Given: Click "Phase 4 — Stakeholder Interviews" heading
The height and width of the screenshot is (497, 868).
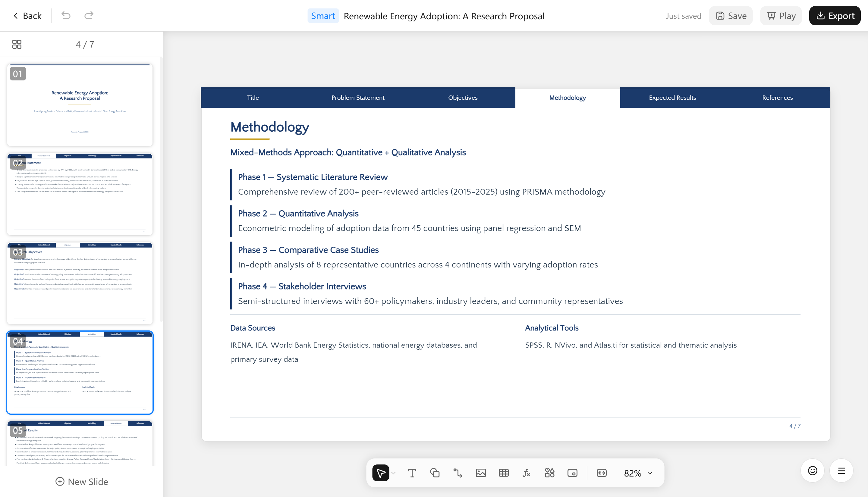Looking at the screenshot, I should (x=302, y=286).
